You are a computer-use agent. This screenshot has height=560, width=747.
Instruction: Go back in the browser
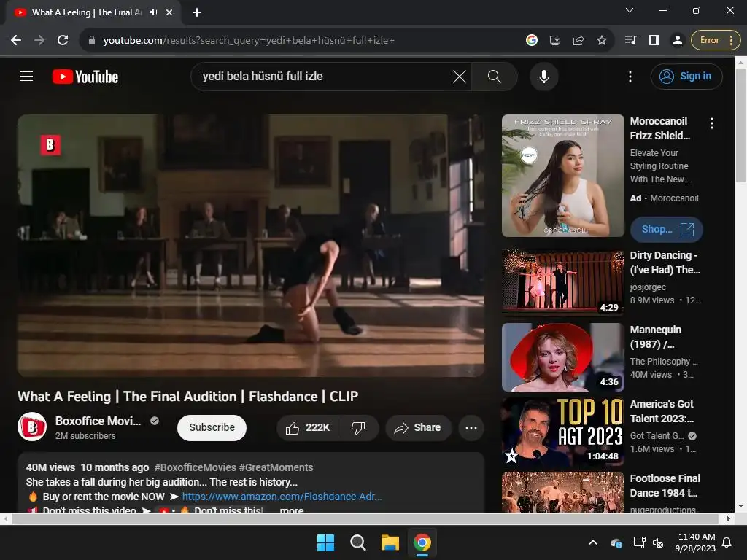16,41
